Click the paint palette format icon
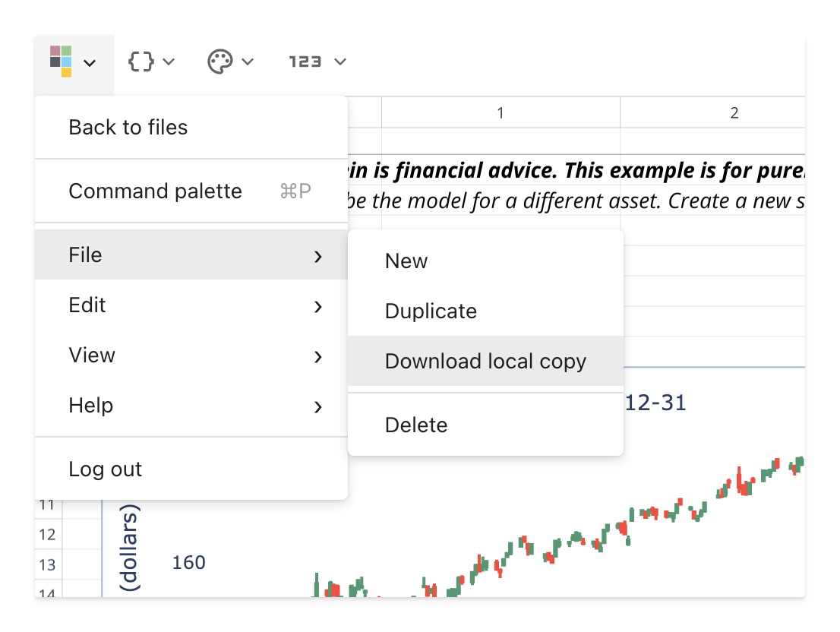 [220, 62]
